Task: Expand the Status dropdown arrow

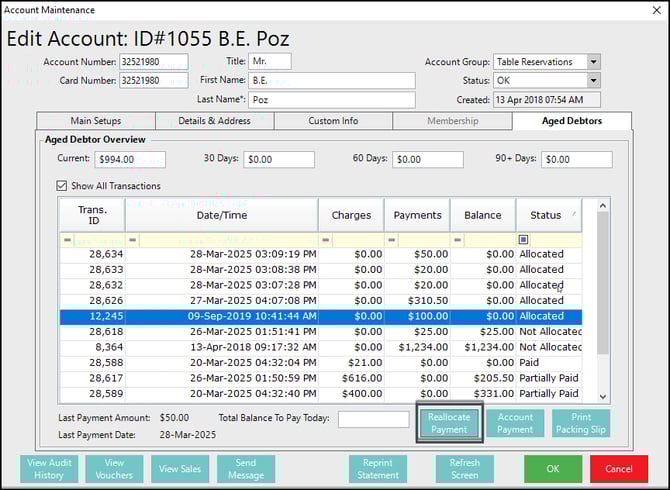Action: [x=593, y=80]
